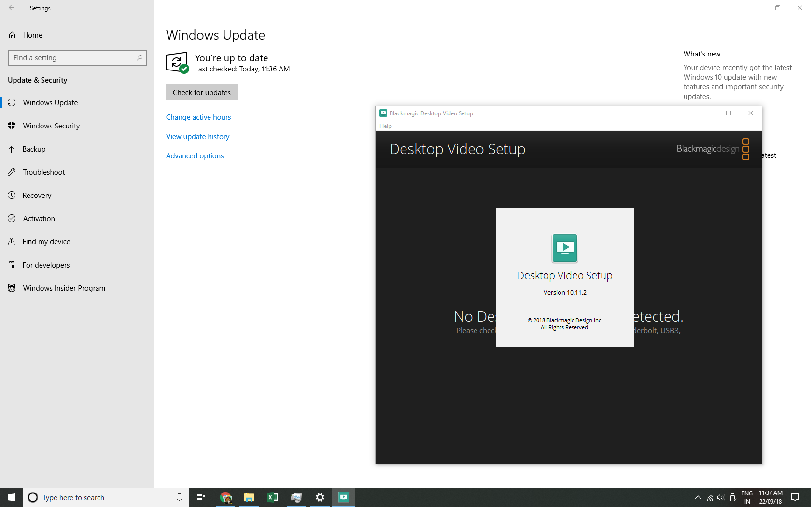Screen dimensions: 812x507
Task: Click the Settings back arrow
Action: tap(12, 8)
